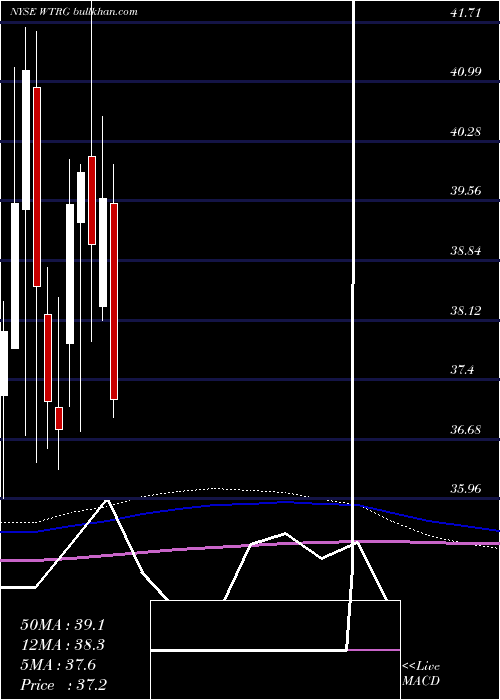This screenshot has width=500, height=700.
Task: Click the <<Live MACD label
Action: click(421, 673)
